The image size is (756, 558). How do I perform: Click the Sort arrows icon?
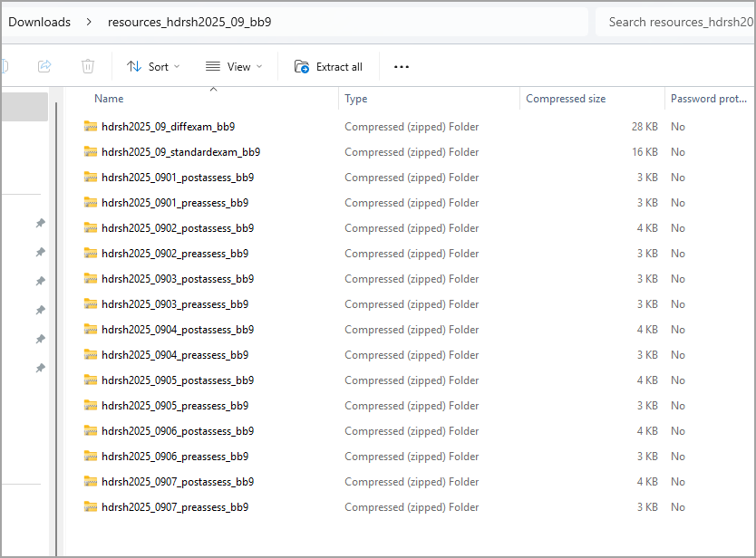point(133,66)
